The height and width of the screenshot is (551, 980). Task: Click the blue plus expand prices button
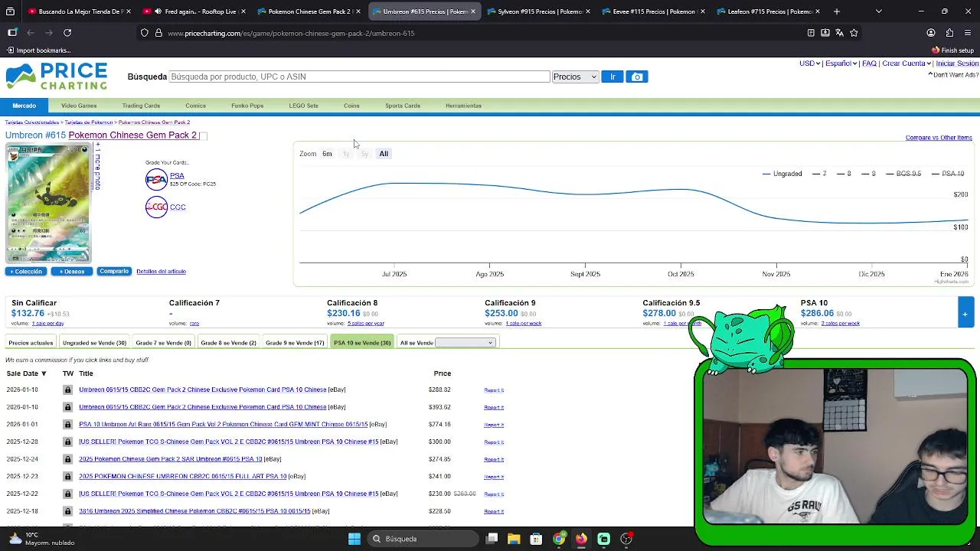[x=965, y=313]
